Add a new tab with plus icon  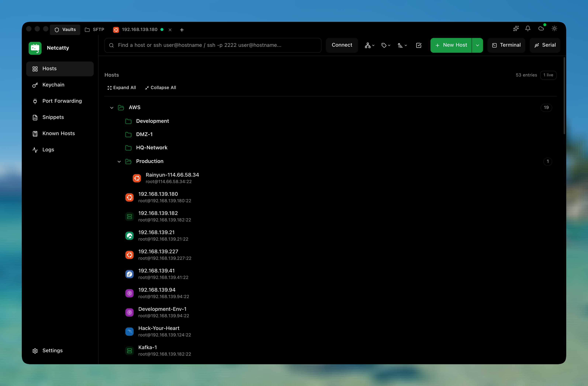(x=182, y=30)
